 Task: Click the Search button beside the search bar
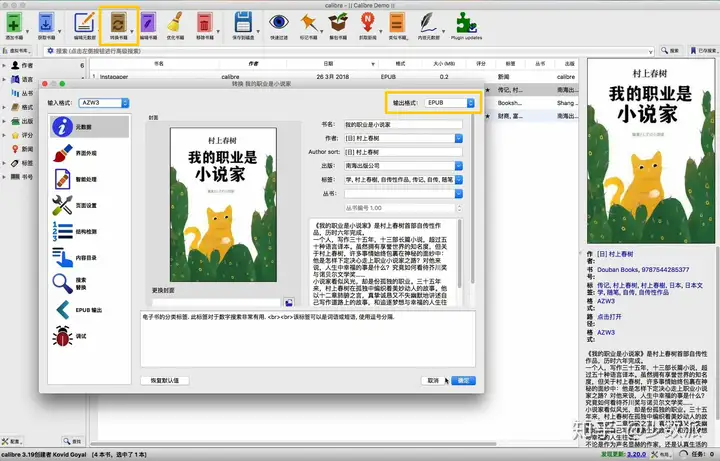(x=670, y=51)
